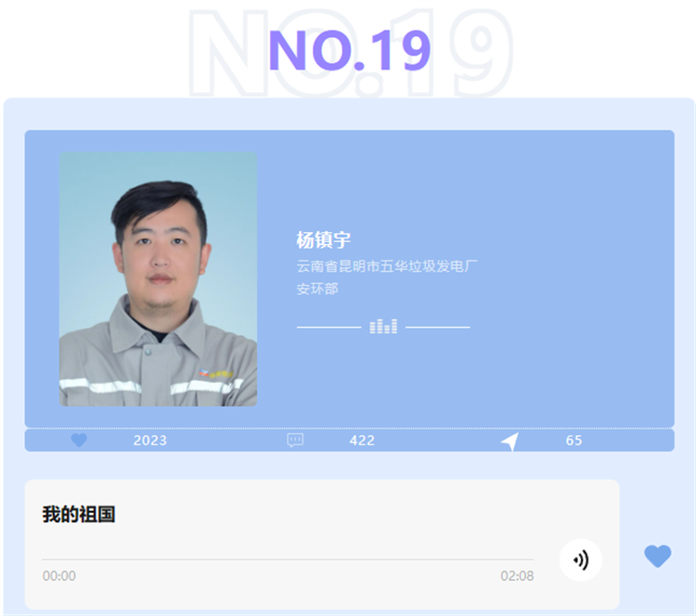
Task: Like the song with the large heart
Action: (657, 556)
